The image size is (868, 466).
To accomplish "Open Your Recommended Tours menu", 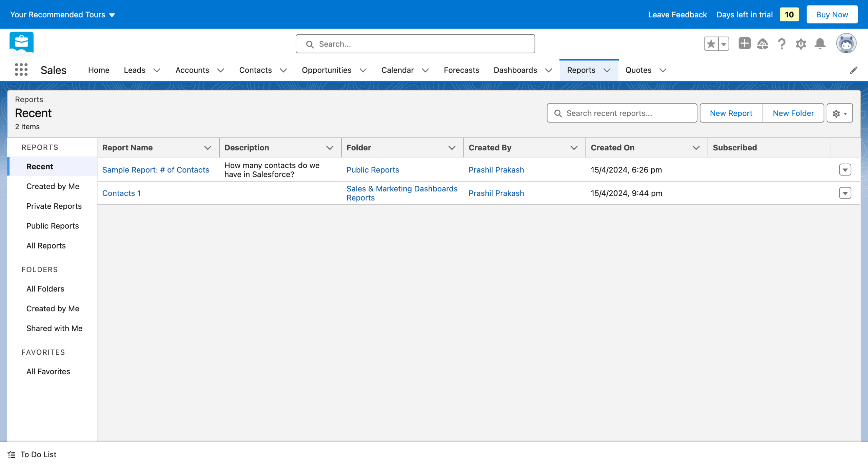I will pos(62,15).
